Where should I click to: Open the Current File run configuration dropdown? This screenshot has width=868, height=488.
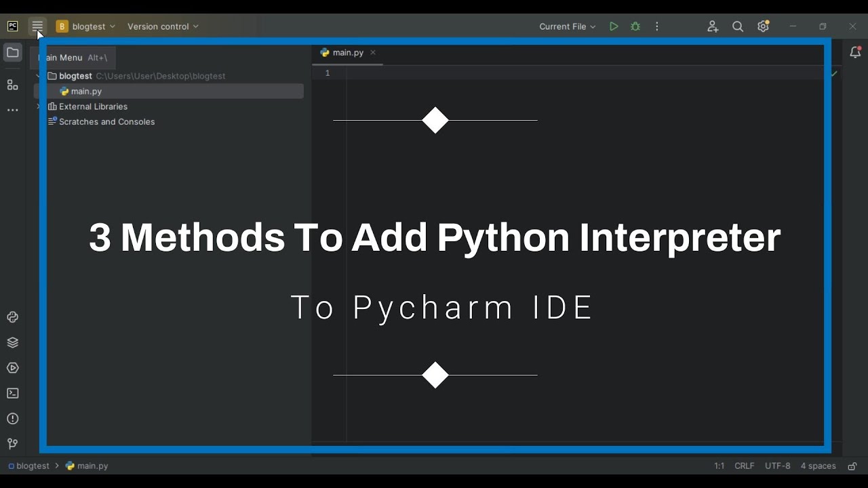(x=568, y=26)
